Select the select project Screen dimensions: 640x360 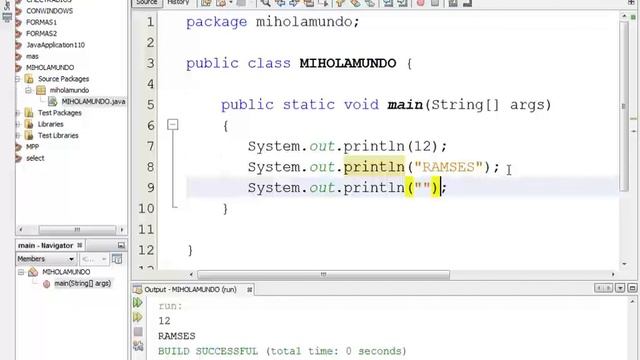(35, 158)
